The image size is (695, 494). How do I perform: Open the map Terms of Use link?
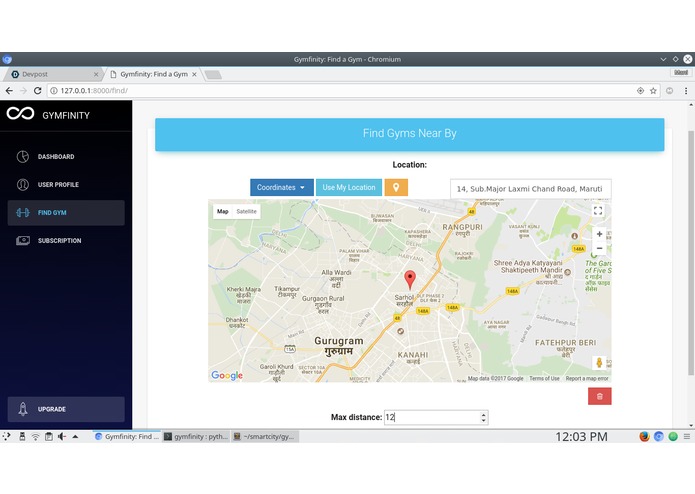pos(544,378)
